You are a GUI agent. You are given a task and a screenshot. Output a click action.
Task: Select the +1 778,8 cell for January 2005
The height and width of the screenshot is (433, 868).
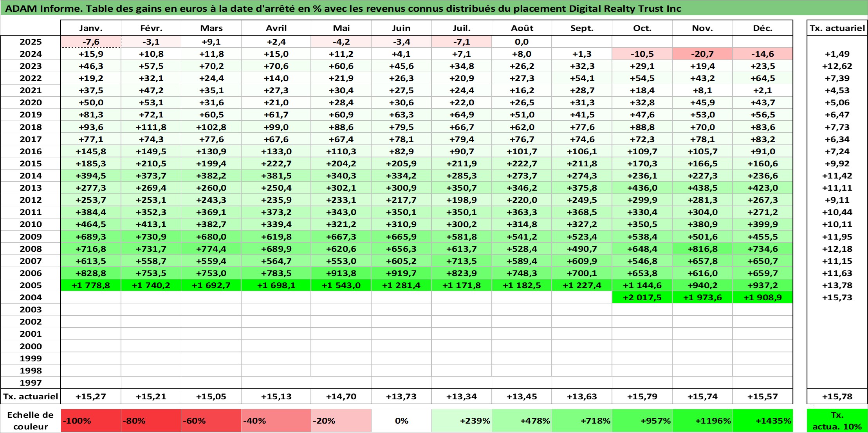91,285
